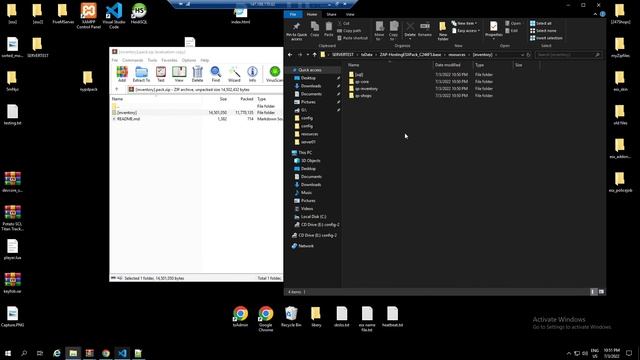The image size is (640, 360).
Task: Switch Explorer to details view toggle
Action: click(593, 292)
